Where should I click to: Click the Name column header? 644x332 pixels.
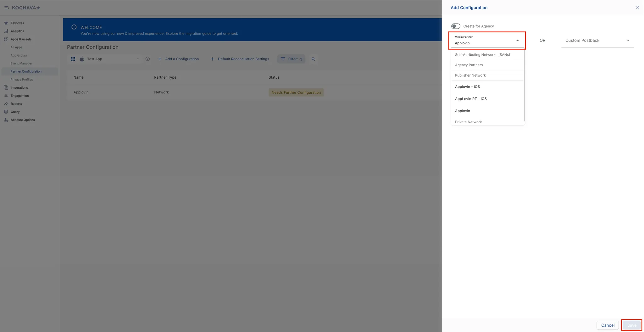[x=78, y=77]
